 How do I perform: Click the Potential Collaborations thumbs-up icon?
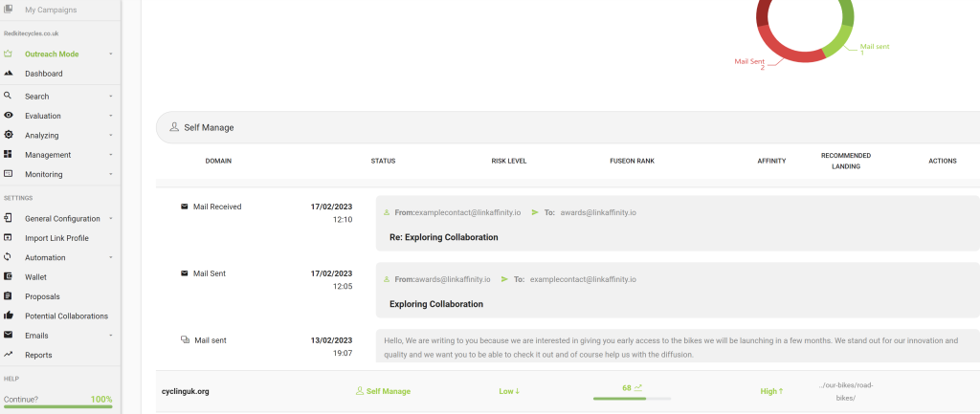9,316
